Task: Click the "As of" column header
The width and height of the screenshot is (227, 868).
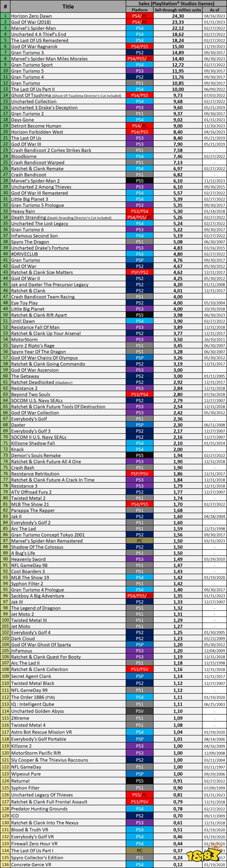Action: coord(215,10)
